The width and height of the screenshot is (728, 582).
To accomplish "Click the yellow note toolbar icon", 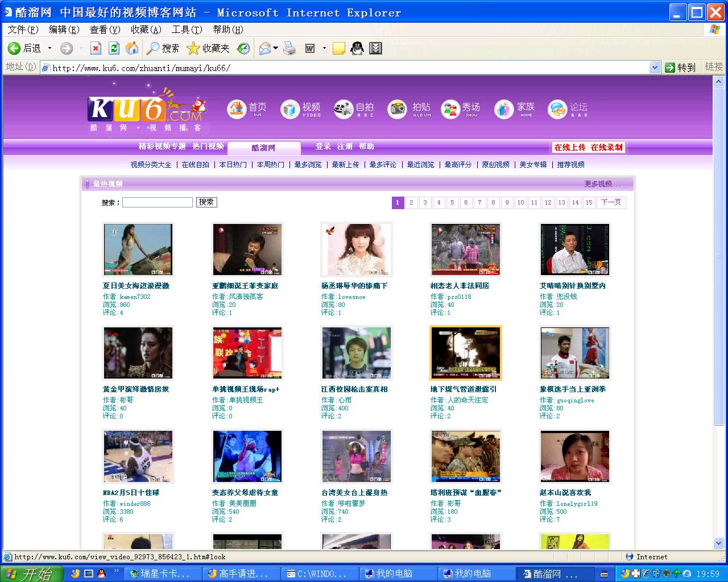I will [339, 48].
